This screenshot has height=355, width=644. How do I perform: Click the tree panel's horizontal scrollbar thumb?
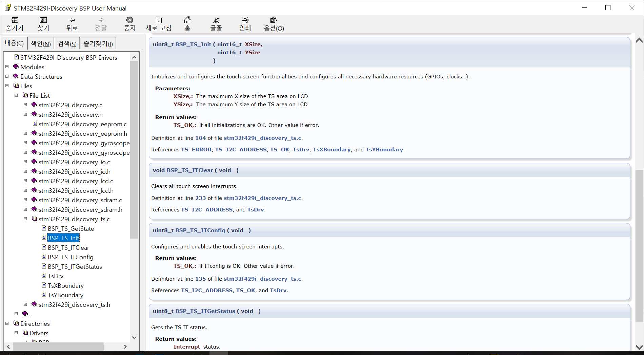coord(58,347)
